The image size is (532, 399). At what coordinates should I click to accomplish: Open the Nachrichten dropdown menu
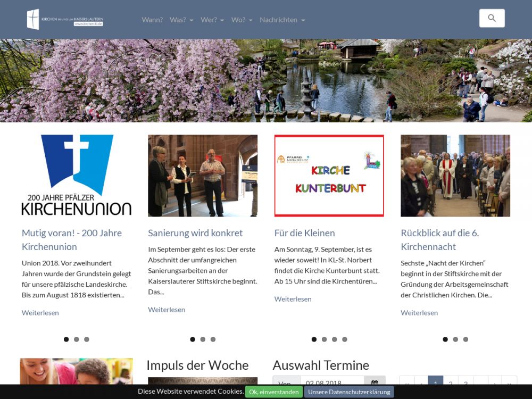point(282,20)
